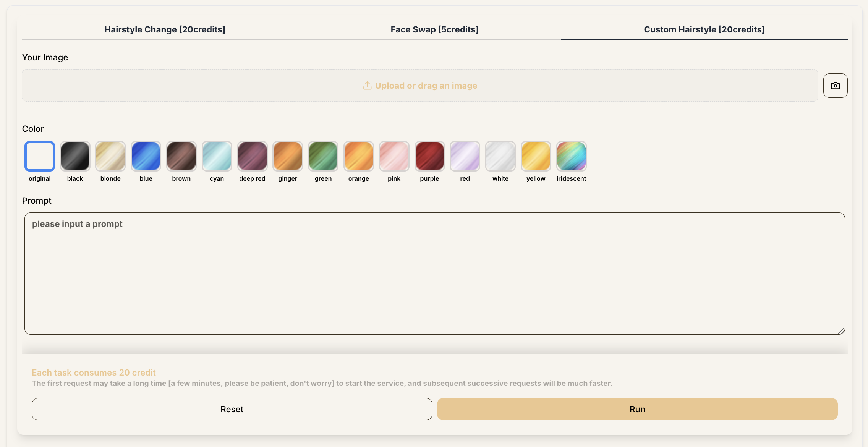Select the deep red color swatch
The height and width of the screenshot is (447, 868).
[x=252, y=156]
